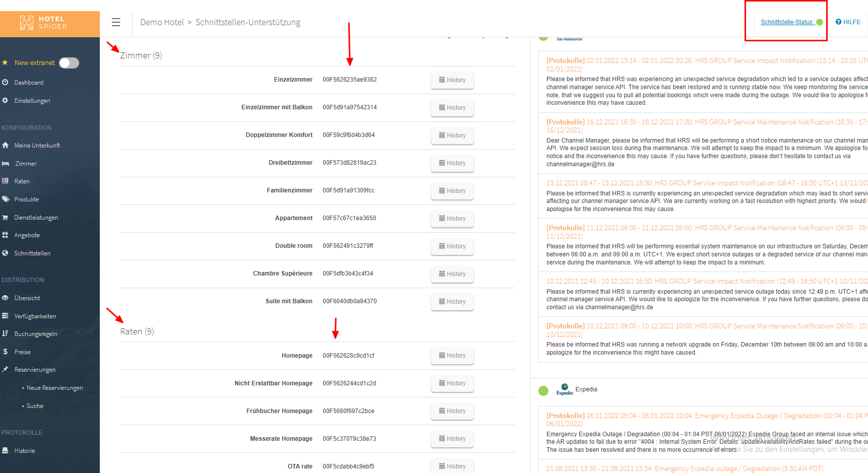Click the HILFE help question icon
The image size is (868, 473).
point(838,22)
